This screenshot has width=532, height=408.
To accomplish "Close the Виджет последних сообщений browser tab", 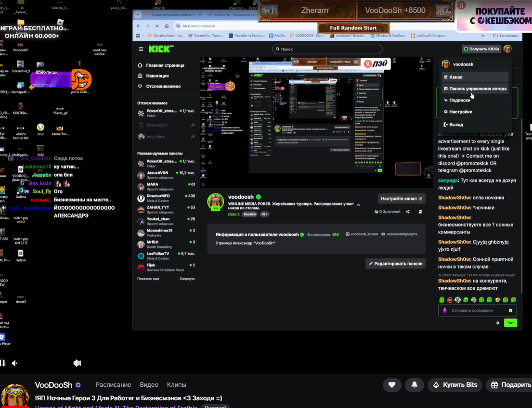I will (199, 14).
